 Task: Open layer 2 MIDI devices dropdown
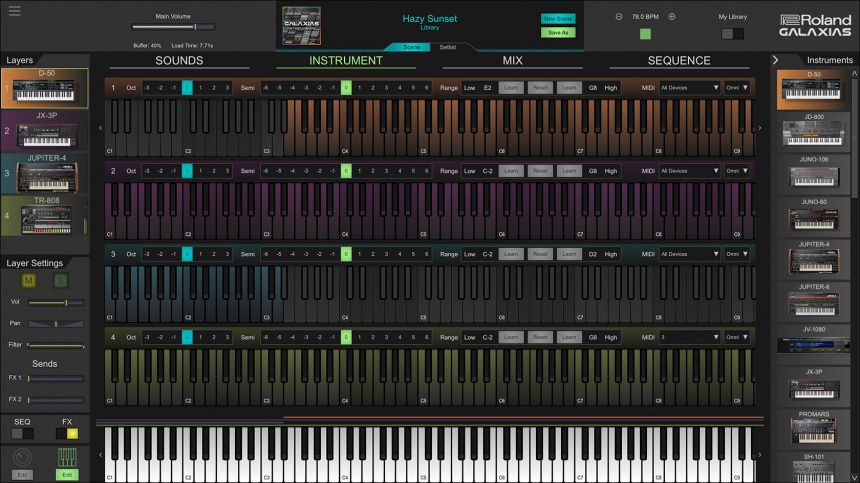click(x=689, y=171)
